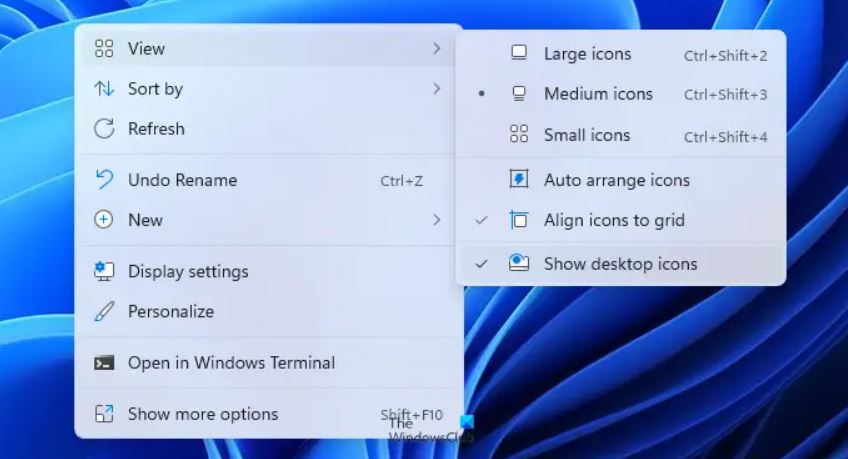Click the Large icons monitor icon
The width and height of the screenshot is (848, 459).
(519, 53)
